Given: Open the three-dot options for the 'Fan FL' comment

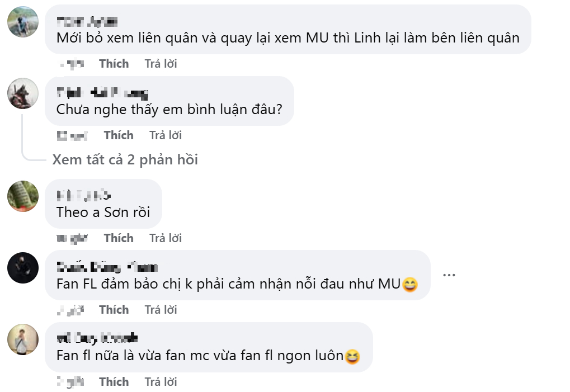Looking at the screenshot, I should click(449, 275).
